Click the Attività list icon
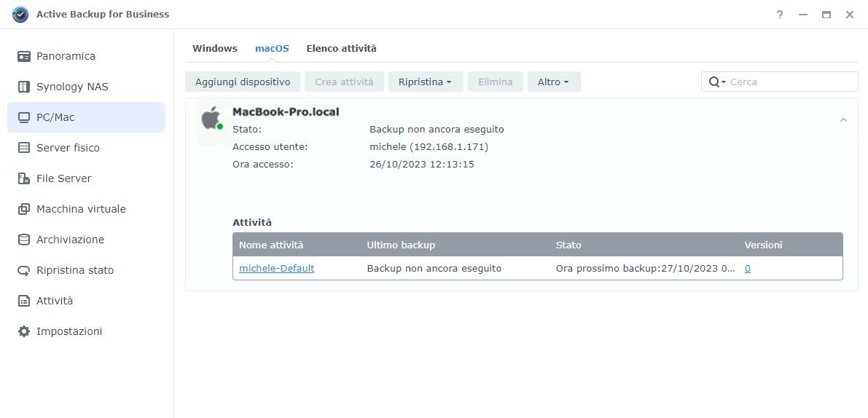The image size is (868, 418). coord(24,301)
